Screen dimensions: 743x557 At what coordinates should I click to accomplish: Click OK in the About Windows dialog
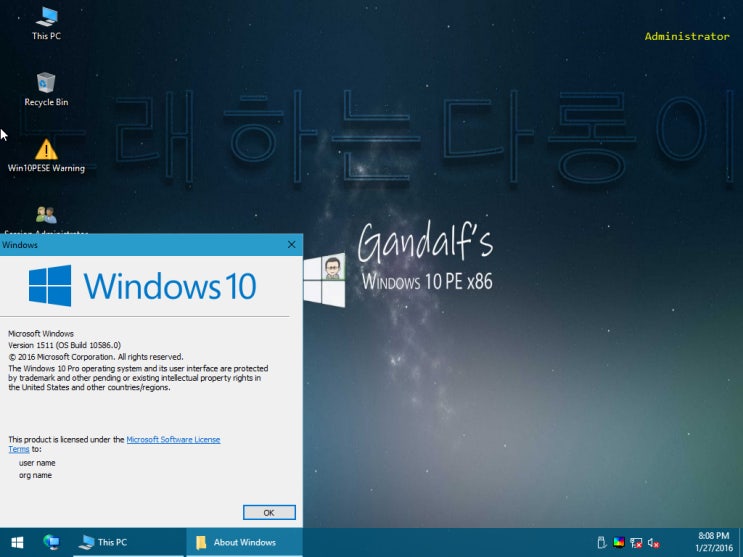pos(269,512)
